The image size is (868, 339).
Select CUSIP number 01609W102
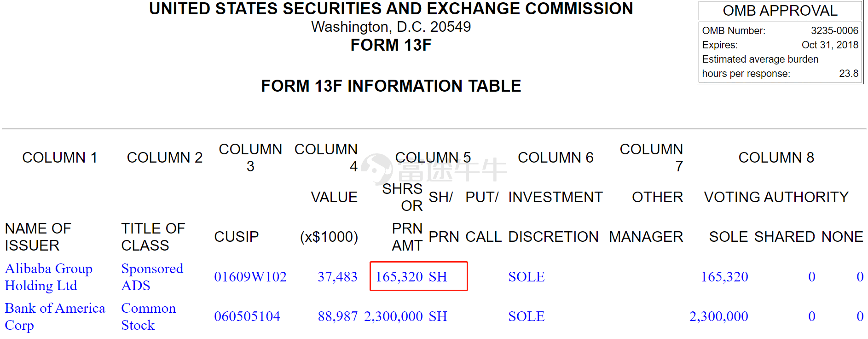point(250,277)
